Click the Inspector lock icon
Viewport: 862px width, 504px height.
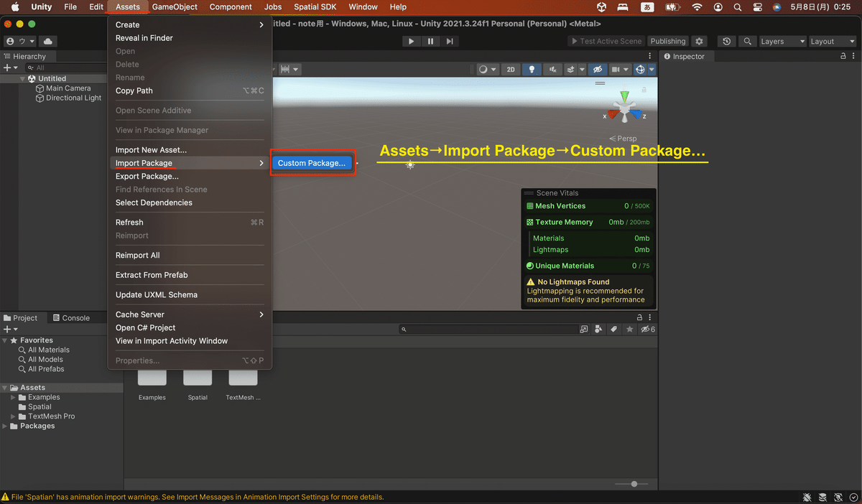tap(843, 56)
